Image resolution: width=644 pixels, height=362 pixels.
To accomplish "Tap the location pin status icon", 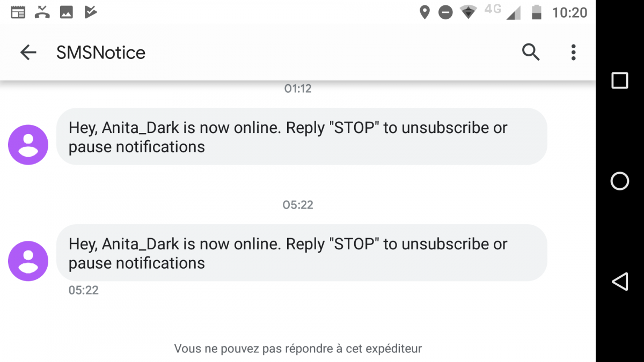I will [x=425, y=12].
